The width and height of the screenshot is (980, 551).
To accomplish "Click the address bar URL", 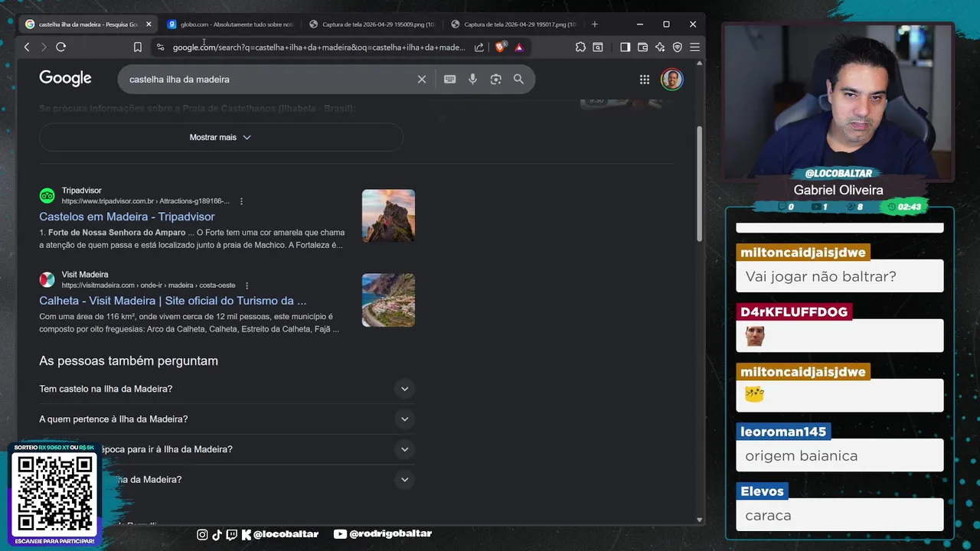I will tap(318, 47).
